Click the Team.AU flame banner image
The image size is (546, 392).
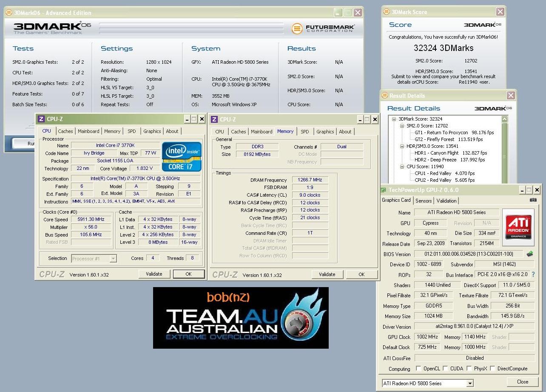coord(241,318)
